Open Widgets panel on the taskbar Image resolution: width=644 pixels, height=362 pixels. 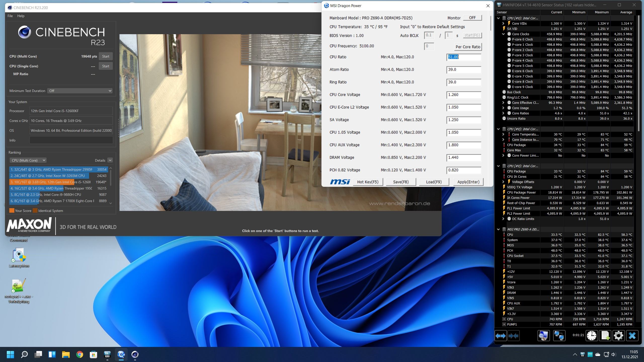point(52,354)
